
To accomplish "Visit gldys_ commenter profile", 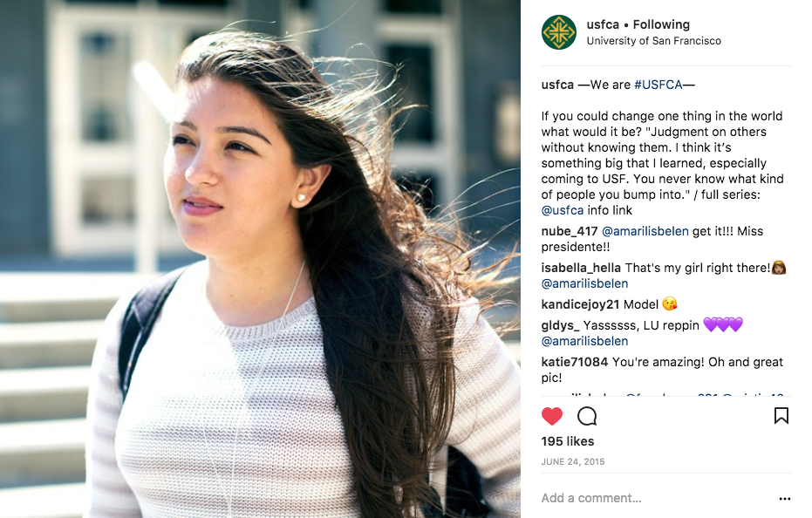I will coord(560,325).
